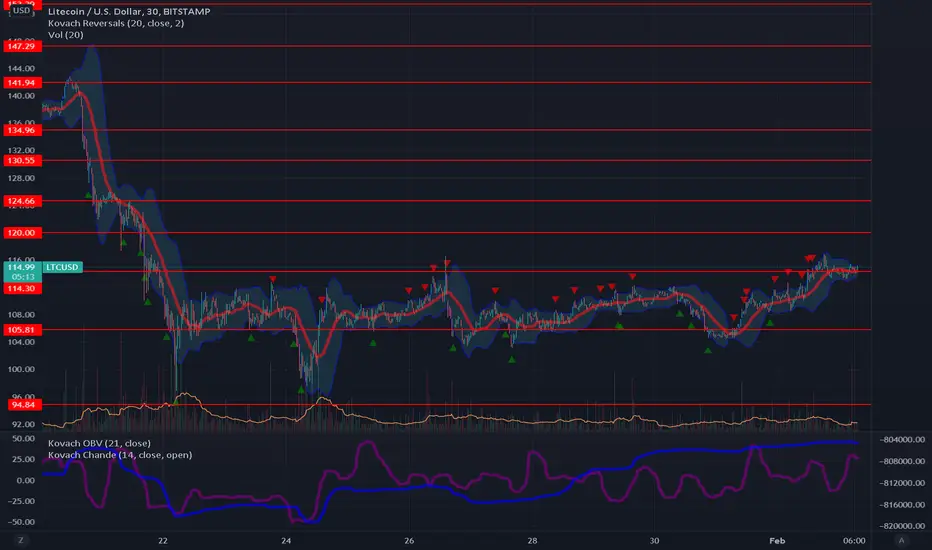Image resolution: width=932 pixels, height=550 pixels.
Task: Select the 120.00 horizontal line label
Action: [x=23, y=232]
